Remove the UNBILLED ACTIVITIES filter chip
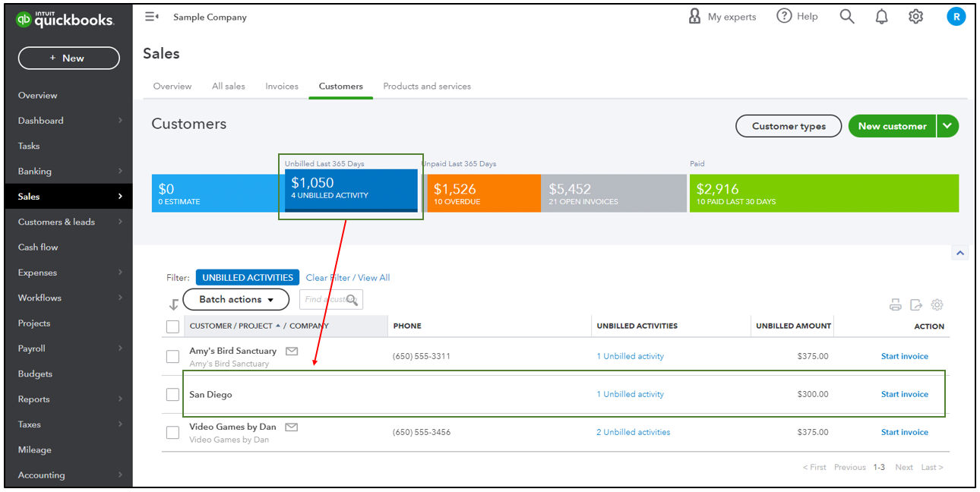The height and width of the screenshot is (492, 980). tap(248, 278)
